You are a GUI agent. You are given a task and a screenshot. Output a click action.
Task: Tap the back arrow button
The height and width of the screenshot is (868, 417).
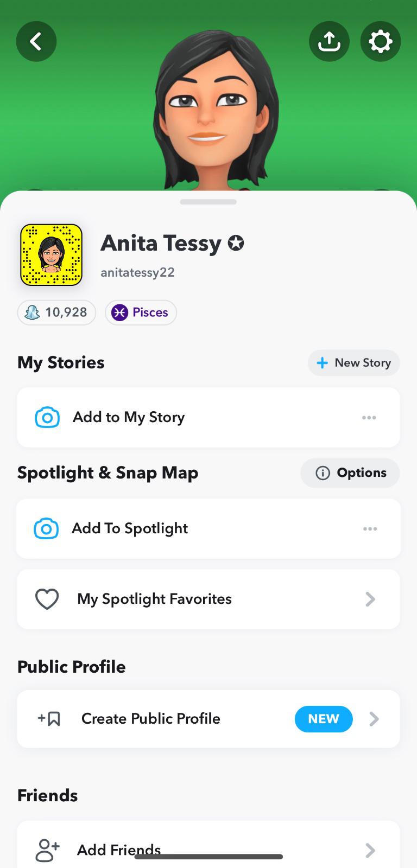click(36, 41)
